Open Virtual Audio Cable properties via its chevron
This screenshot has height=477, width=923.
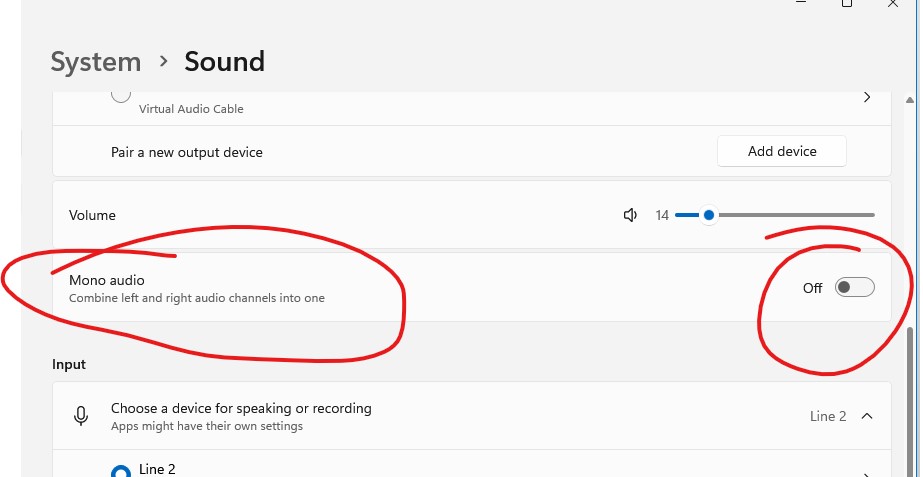pyautogui.click(x=866, y=97)
